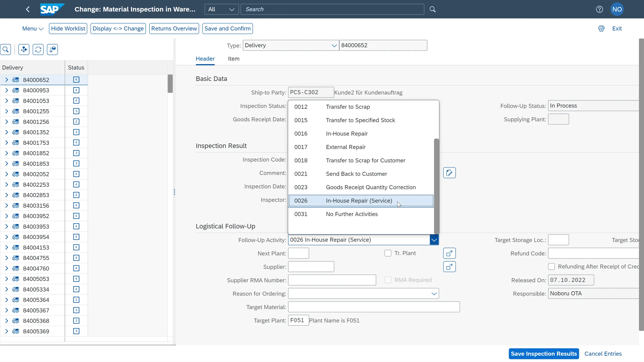Enable Refunding After Receipt of Credit
The width and height of the screenshot is (644, 362).
551,266
